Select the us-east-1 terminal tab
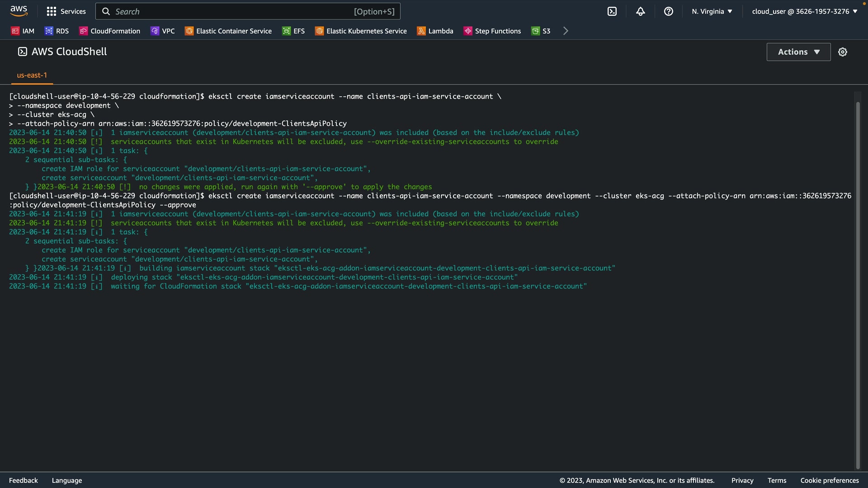The width and height of the screenshot is (868, 488). point(32,75)
